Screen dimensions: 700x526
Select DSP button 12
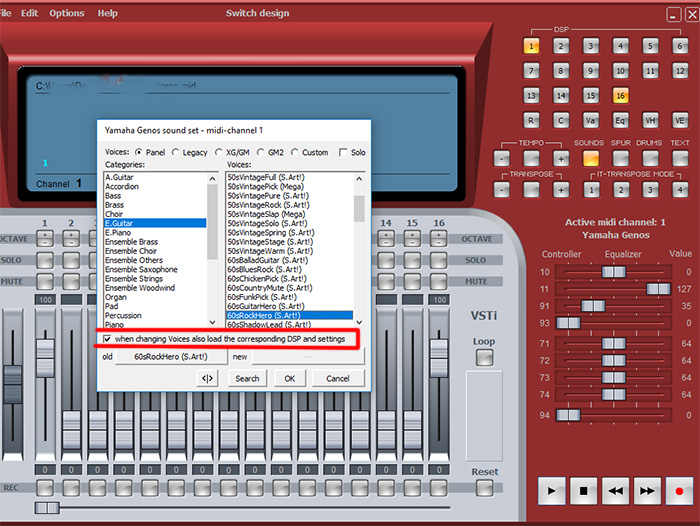click(x=680, y=71)
